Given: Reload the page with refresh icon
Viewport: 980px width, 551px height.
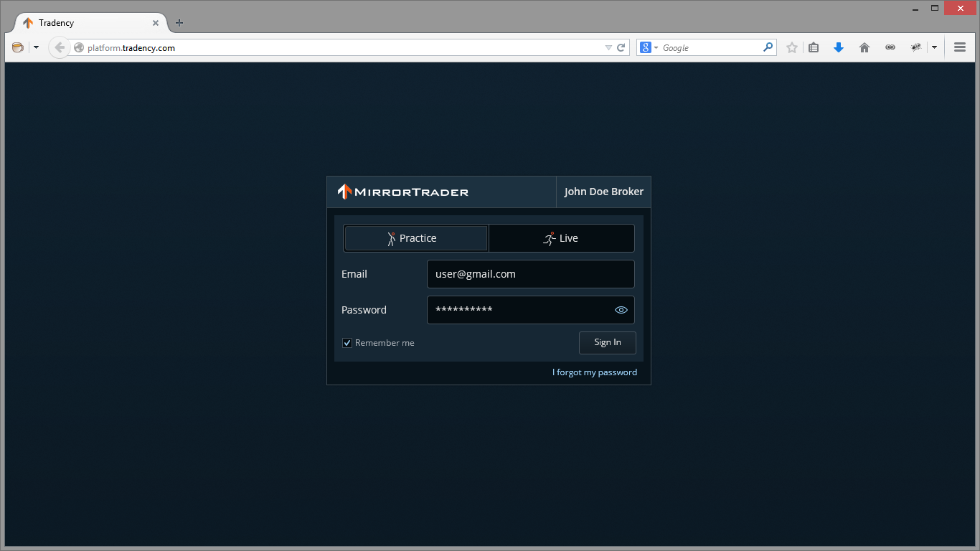Looking at the screenshot, I should [x=621, y=47].
